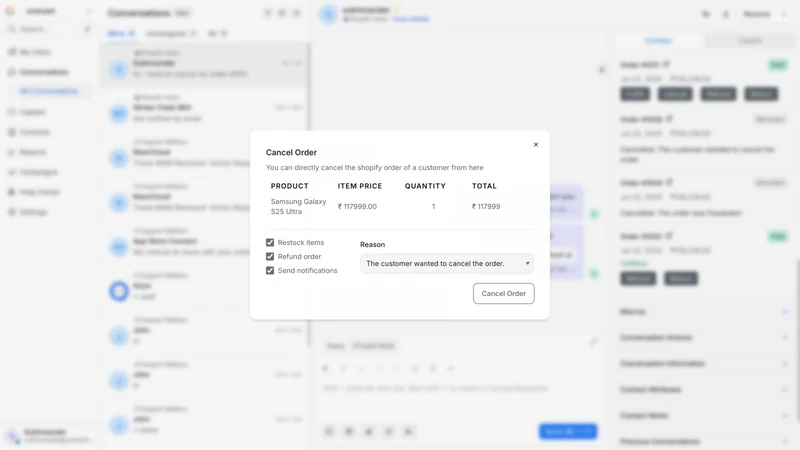Click the item price ₹ 117999.00

(357, 207)
